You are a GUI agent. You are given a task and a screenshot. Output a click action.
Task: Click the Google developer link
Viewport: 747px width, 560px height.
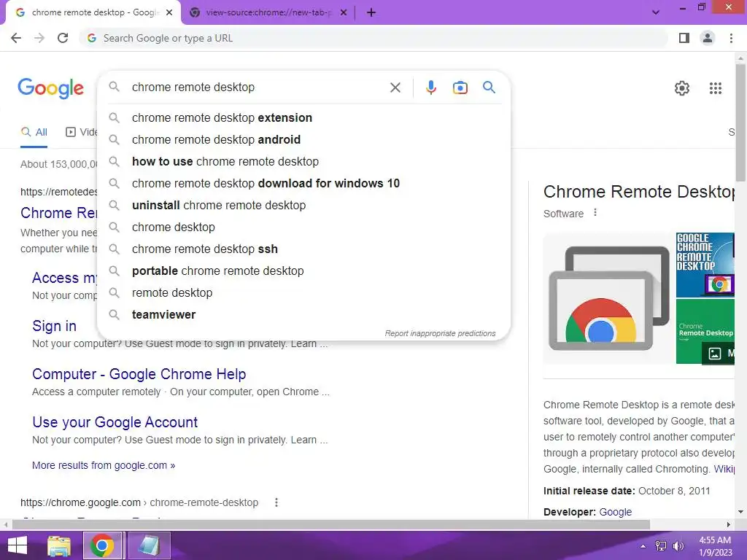pos(615,512)
